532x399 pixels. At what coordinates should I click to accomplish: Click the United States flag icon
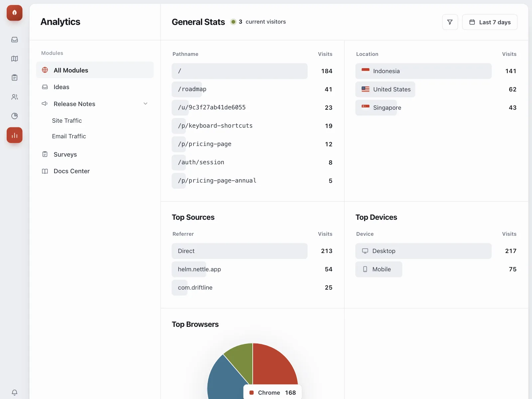tap(365, 89)
